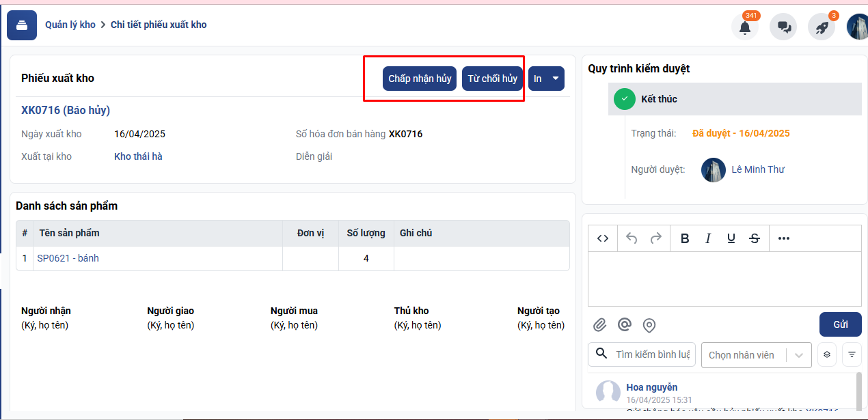Click the undo arrow in editor

(x=632, y=238)
